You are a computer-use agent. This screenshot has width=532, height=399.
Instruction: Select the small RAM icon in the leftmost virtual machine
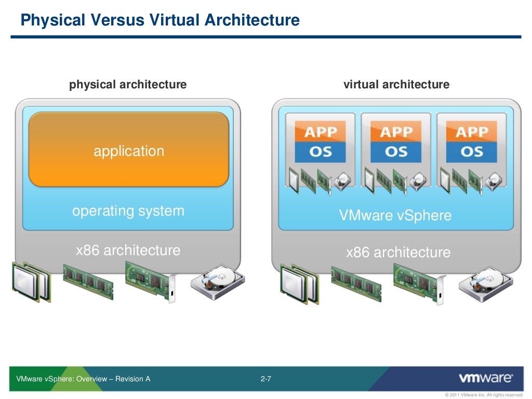308,181
